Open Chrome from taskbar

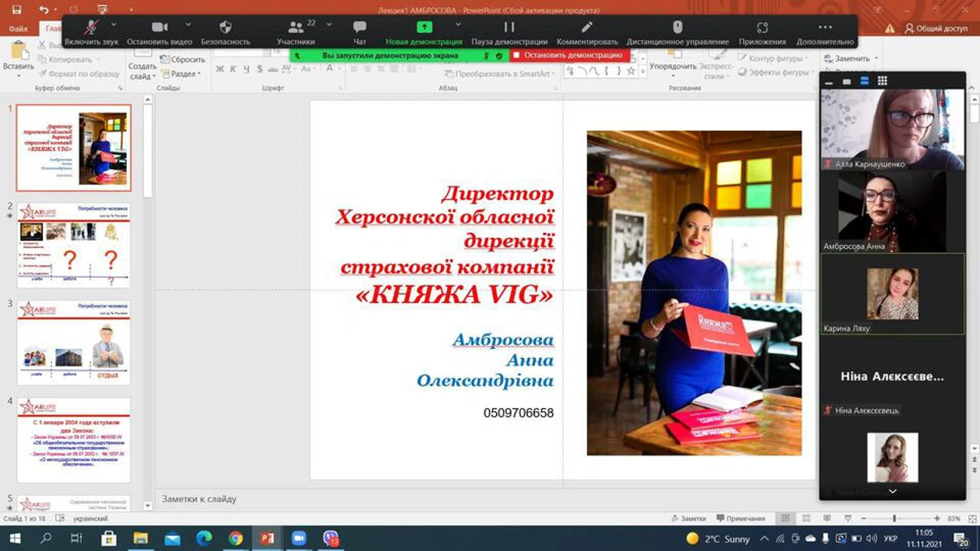[235, 538]
